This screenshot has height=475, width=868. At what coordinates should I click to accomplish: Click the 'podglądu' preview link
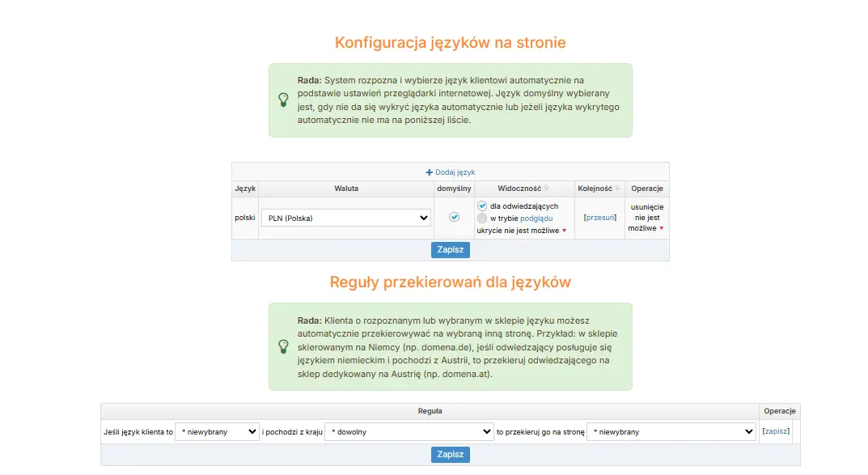click(x=536, y=218)
